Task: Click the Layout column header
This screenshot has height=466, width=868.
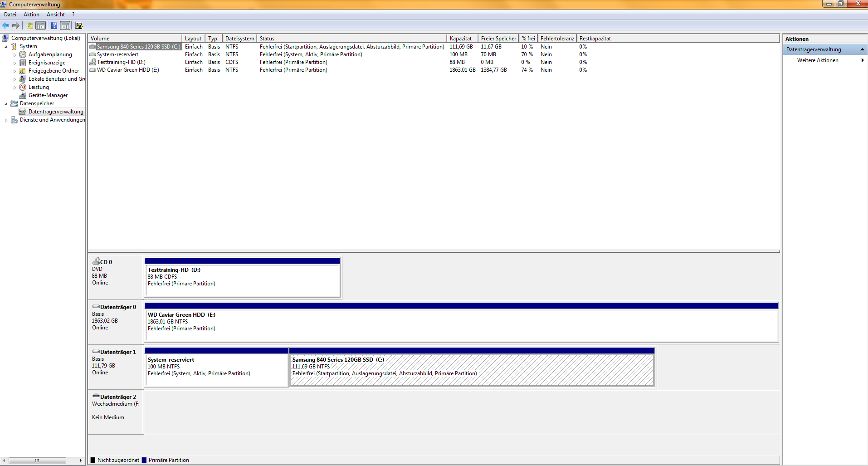Action: 194,39
